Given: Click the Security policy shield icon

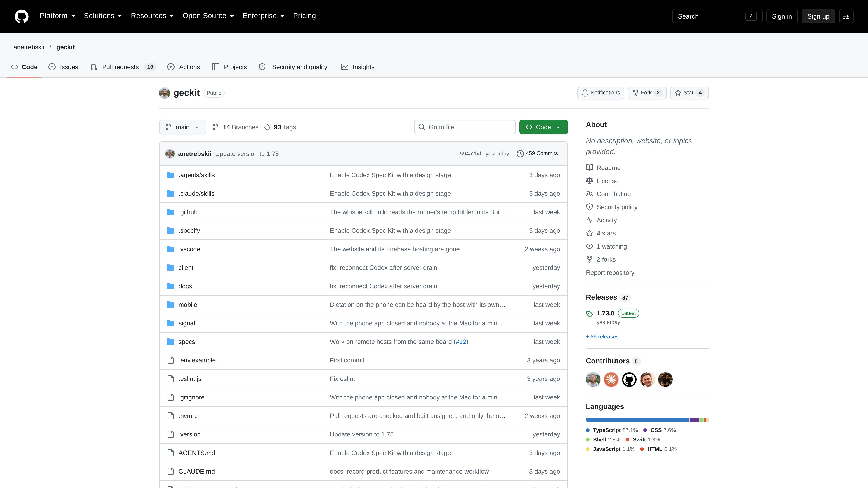Looking at the screenshot, I should pos(589,207).
